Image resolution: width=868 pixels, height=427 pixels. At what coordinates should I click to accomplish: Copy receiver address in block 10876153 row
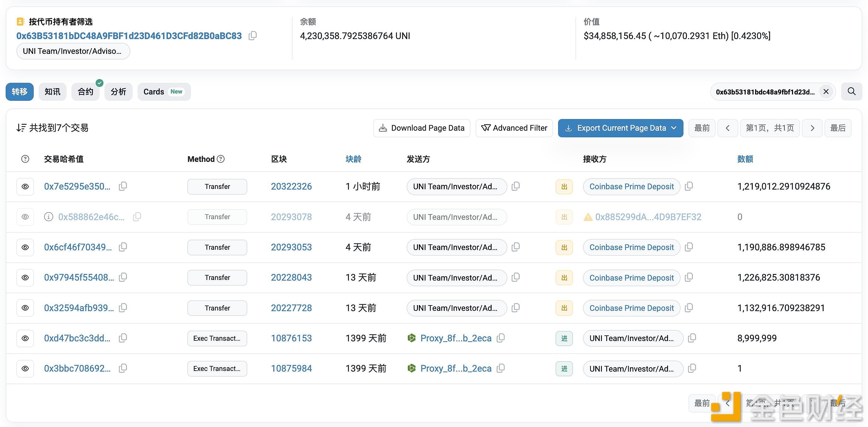[x=692, y=338]
